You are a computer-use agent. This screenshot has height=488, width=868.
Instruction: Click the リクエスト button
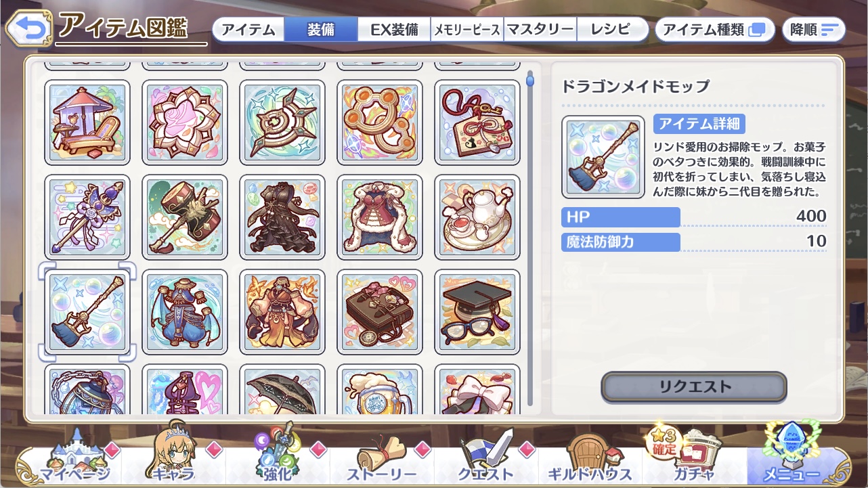[694, 387]
